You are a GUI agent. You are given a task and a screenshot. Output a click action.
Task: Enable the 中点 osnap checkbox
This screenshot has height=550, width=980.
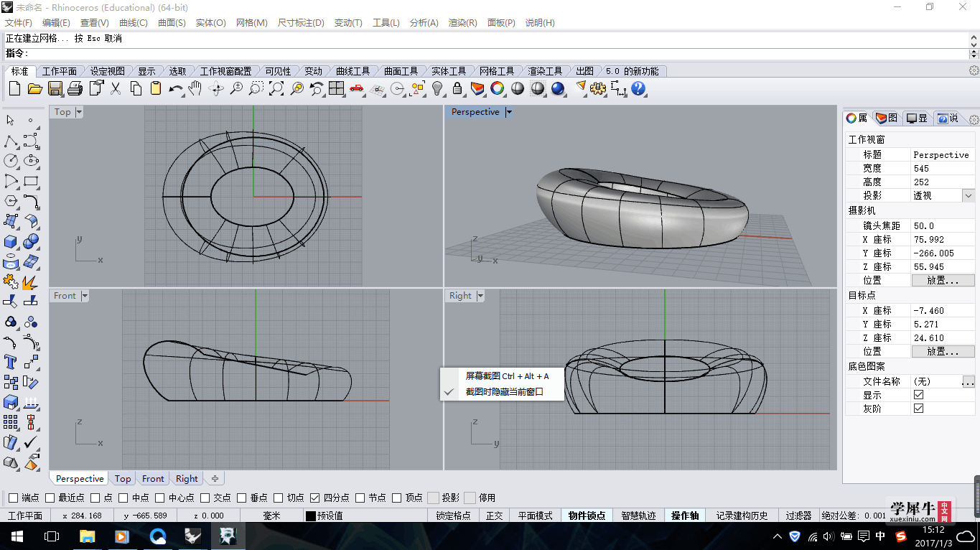click(123, 498)
